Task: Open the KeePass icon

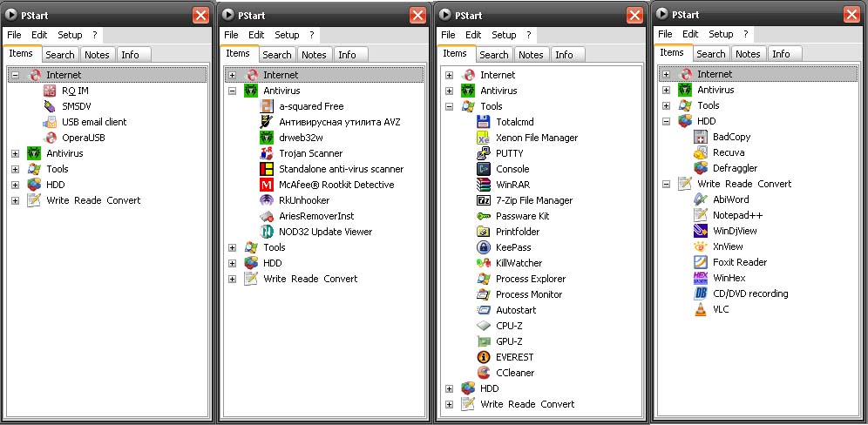Action: pos(484,247)
